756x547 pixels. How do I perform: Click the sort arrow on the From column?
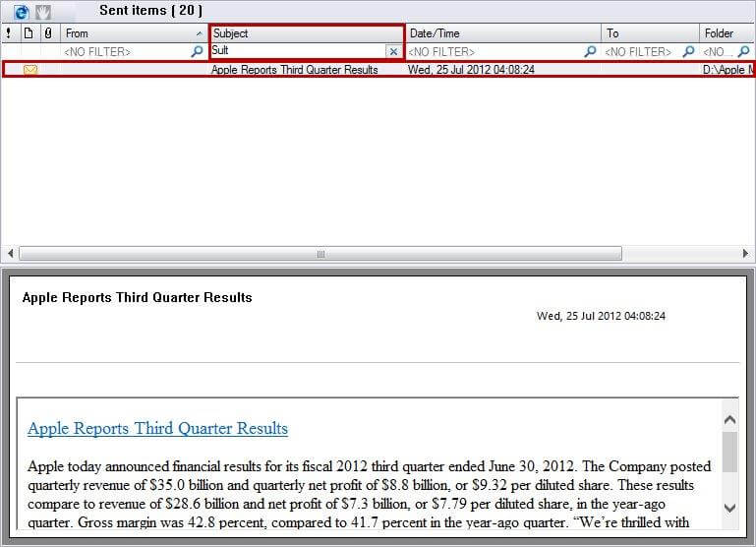pyautogui.click(x=200, y=33)
